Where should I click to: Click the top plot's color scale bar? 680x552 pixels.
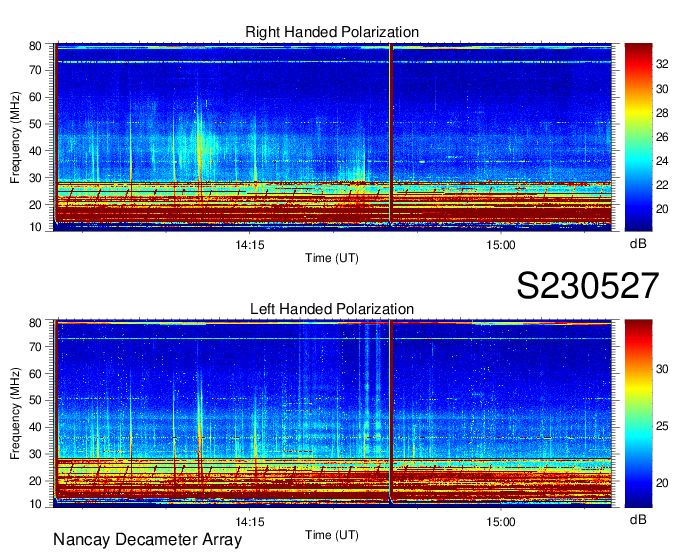click(638, 137)
